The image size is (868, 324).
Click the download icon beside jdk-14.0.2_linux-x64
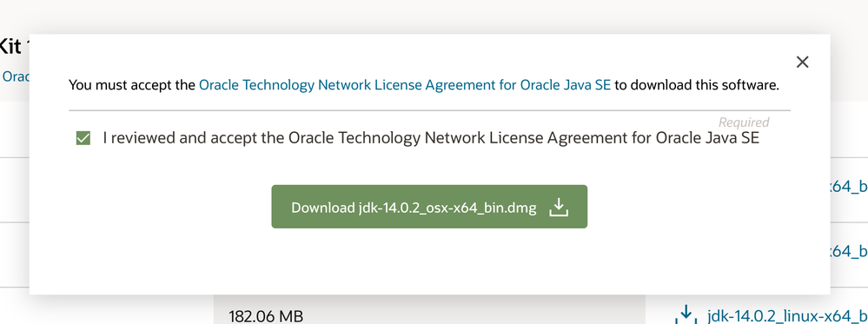[686, 314]
